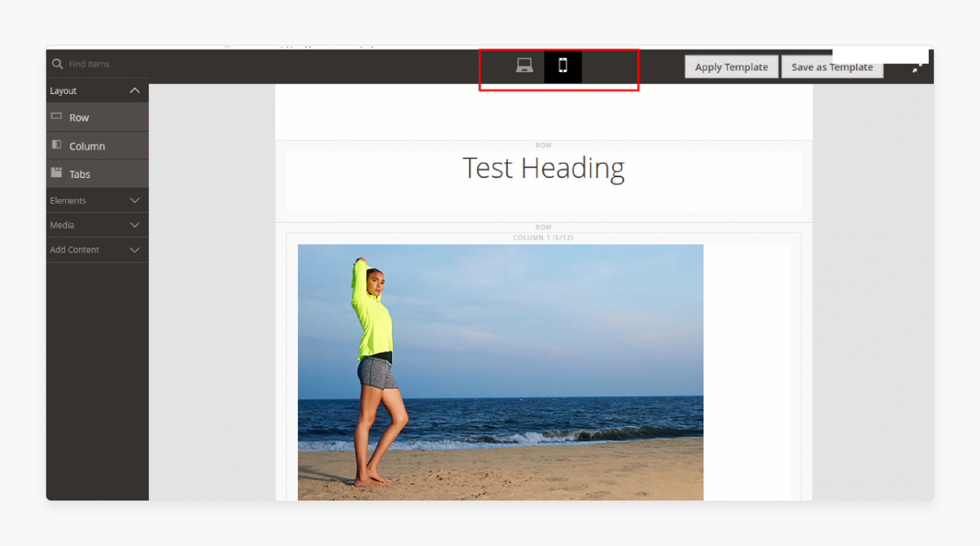980x546 pixels.
Task: Toggle fullscreen with the arrows icon
Action: point(917,68)
